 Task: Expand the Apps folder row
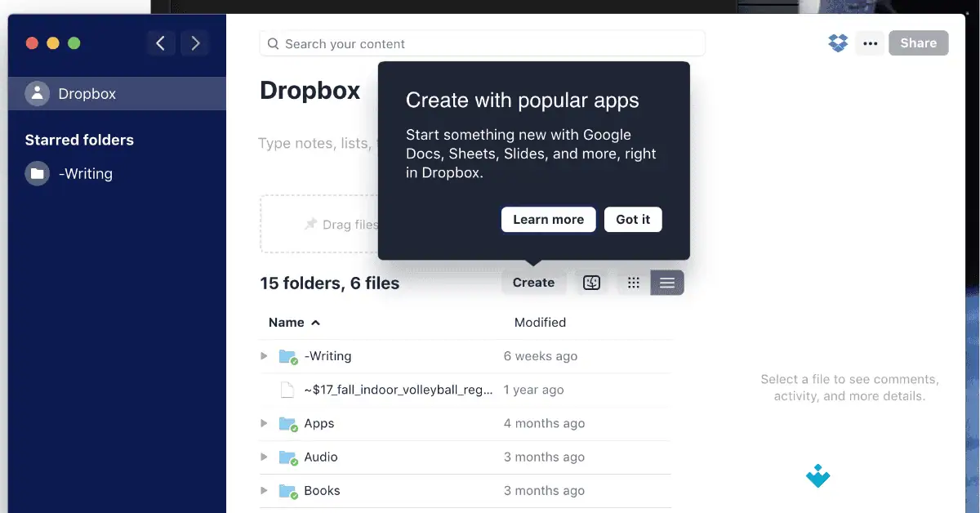[264, 423]
